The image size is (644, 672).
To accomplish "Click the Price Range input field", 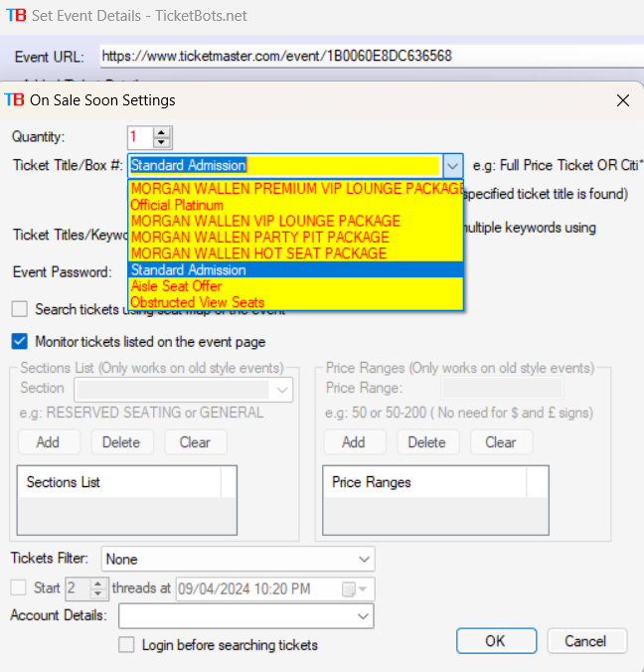I will click(x=502, y=389).
